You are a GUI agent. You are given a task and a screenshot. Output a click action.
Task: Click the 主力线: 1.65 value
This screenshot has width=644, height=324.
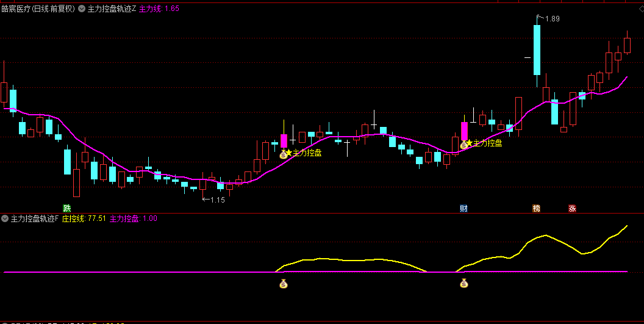click(159, 8)
